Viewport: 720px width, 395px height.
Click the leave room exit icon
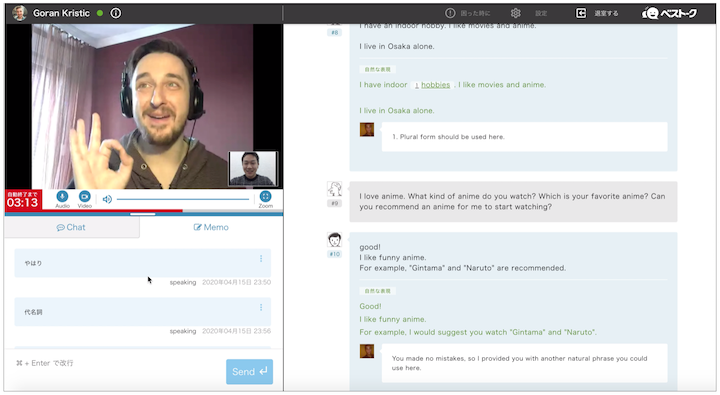pyautogui.click(x=581, y=13)
